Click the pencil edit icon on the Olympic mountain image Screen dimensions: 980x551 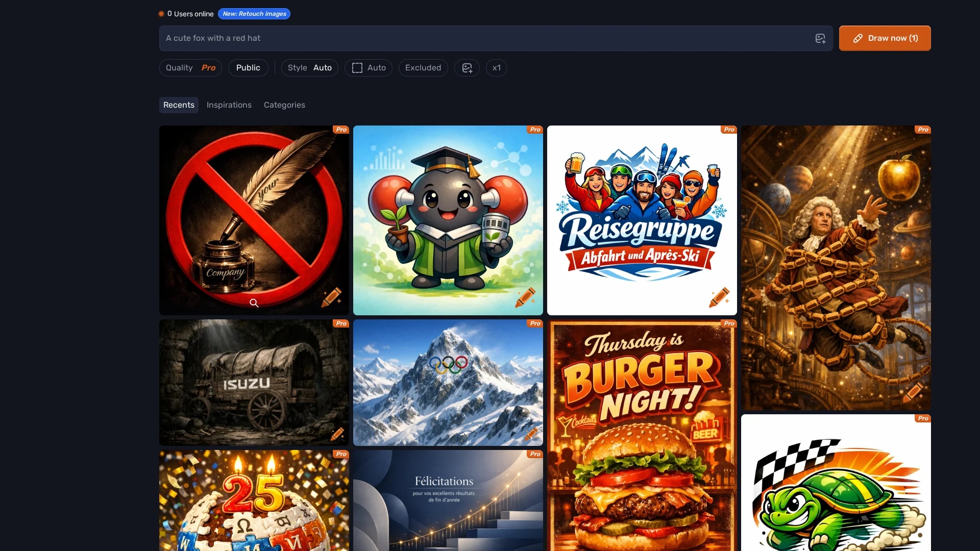(531, 434)
